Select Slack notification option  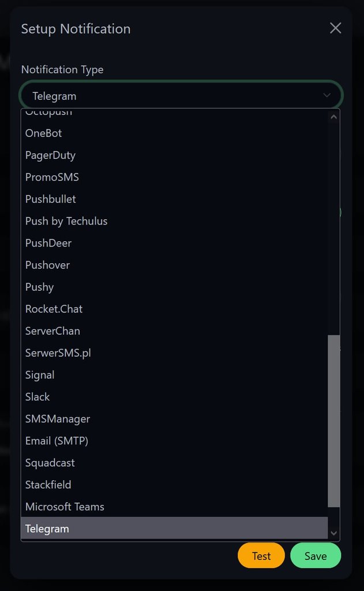coord(174,397)
